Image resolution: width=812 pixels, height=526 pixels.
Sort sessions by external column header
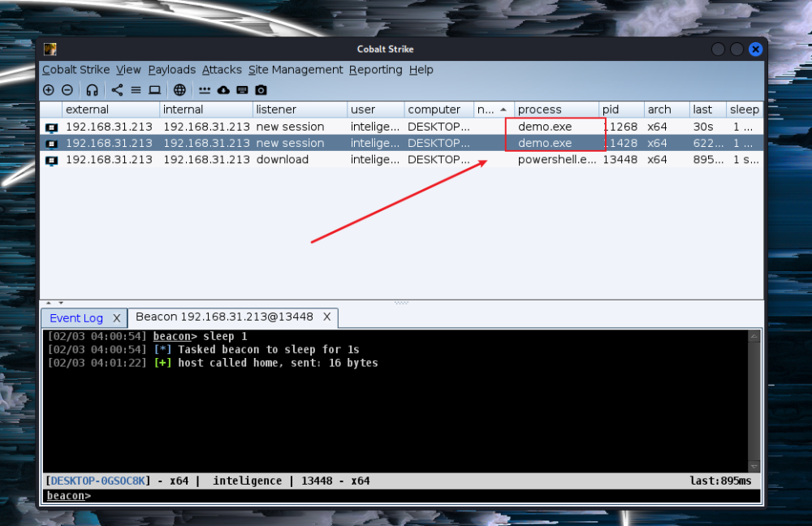110,110
